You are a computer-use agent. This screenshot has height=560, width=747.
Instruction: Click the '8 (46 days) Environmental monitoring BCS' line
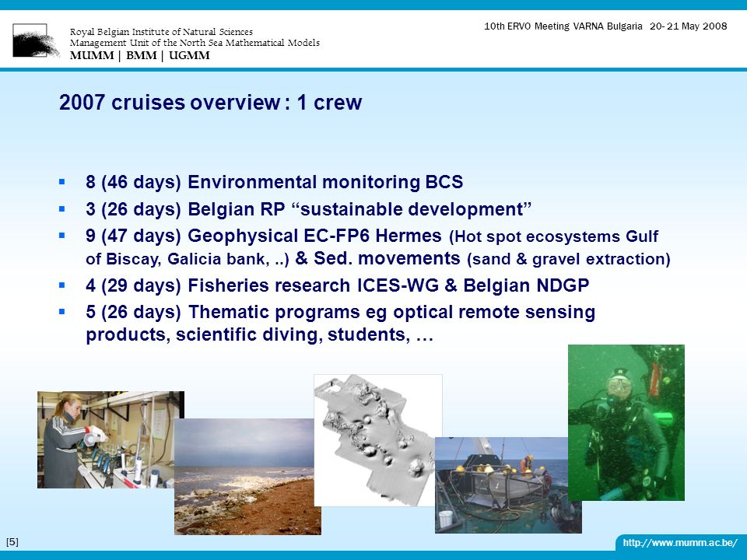click(x=275, y=182)
